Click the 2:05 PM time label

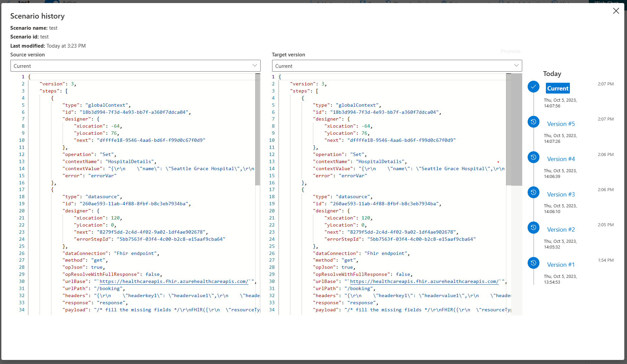605,225
